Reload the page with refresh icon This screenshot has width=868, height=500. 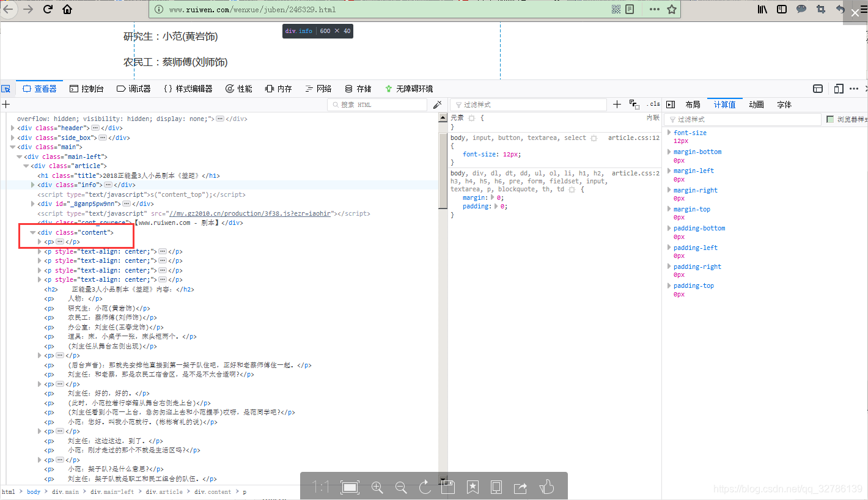[x=48, y=9]
